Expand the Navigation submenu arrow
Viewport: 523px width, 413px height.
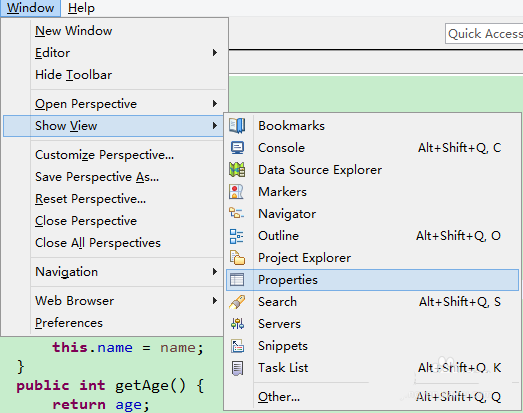point(215,272)
